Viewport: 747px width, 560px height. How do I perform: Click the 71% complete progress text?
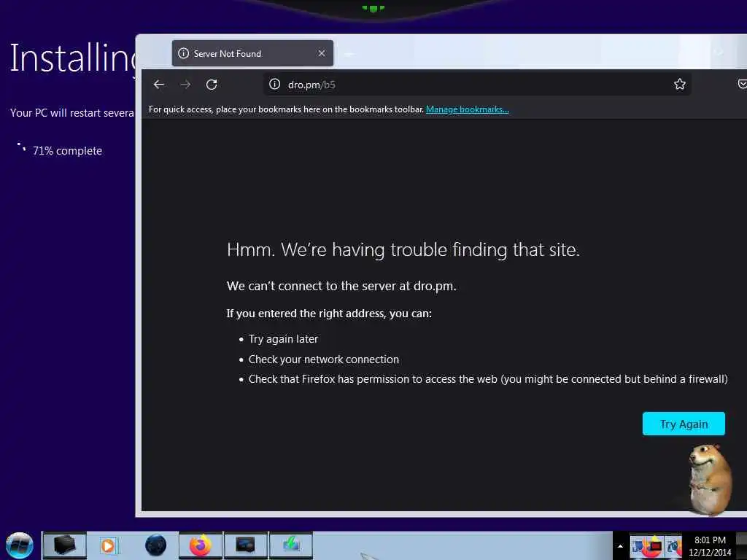67,151
